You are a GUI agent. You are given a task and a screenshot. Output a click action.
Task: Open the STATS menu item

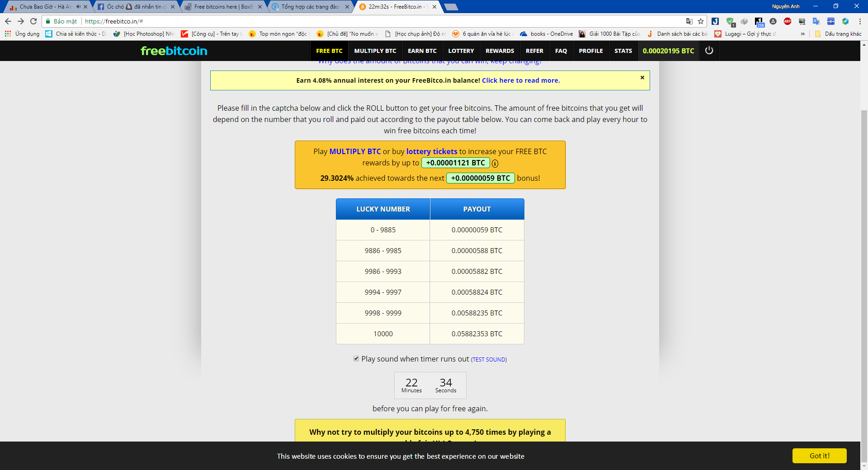pos(623,51)
